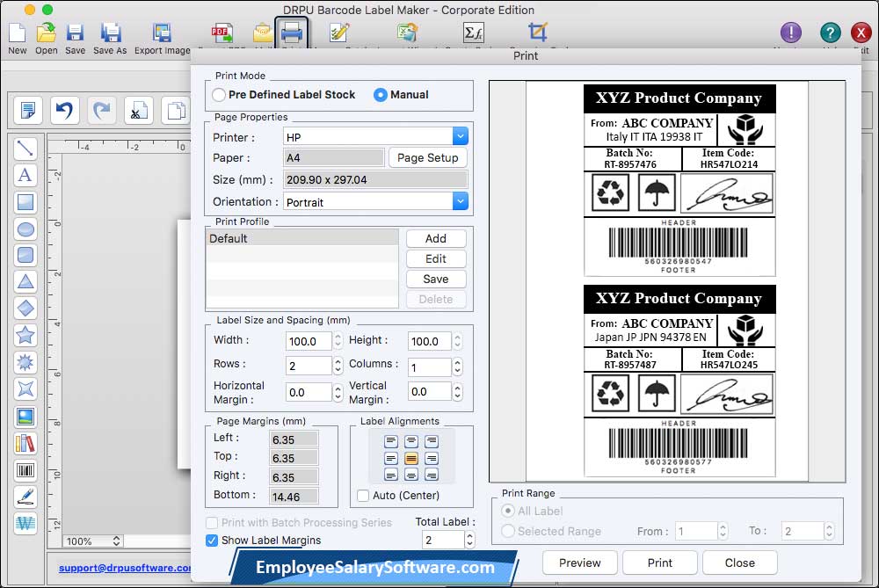879x588 pixels.
Task: Toggle Print with Batch Processing Series
Action: point(212,523)
